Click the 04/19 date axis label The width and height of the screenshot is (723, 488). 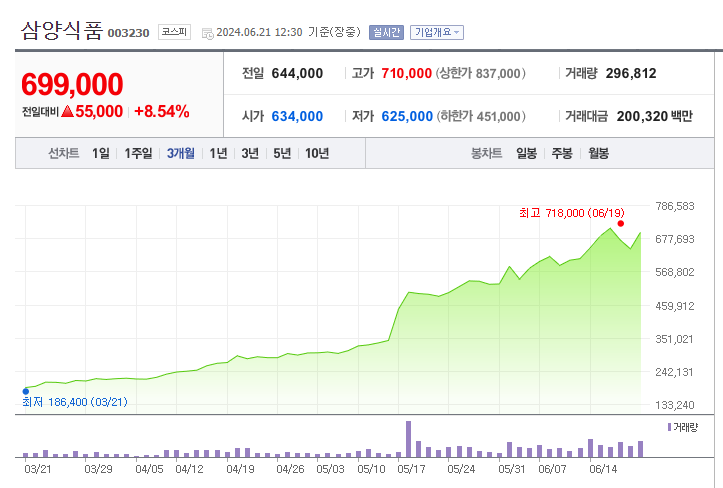pos(240,469)
